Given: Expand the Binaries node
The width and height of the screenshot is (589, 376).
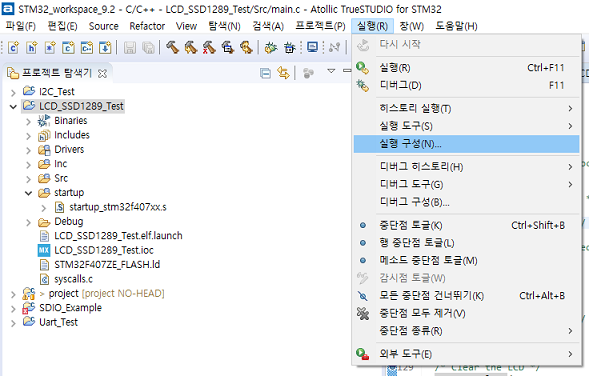Looking at the screenshot, I should [29, 121].
